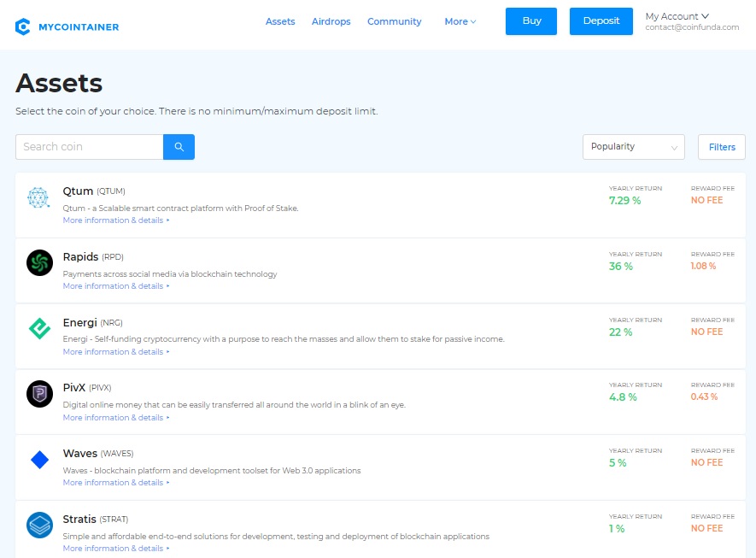Click the PivX coin logo
Screen dimensions: 756x558
[39, 394]
